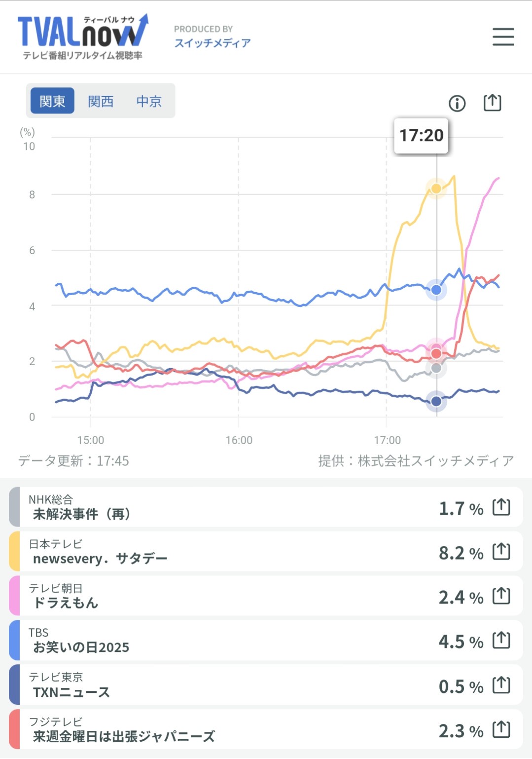Viewport: 532px width, 759px height.
Task: Share the TBS お笑いの日2025 rating
Action: tap(501, 640)
